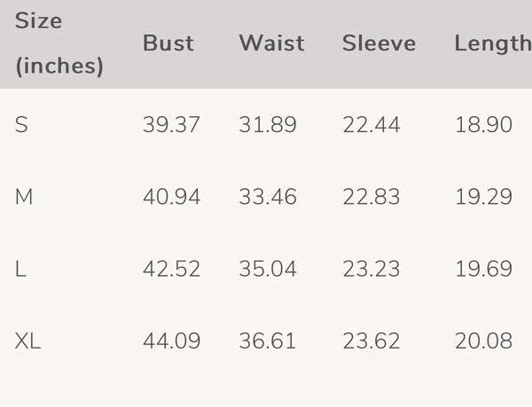Click the Length column header
Image resolution: width=532 pixels, height=407 pixels.
tap(492, 43)
